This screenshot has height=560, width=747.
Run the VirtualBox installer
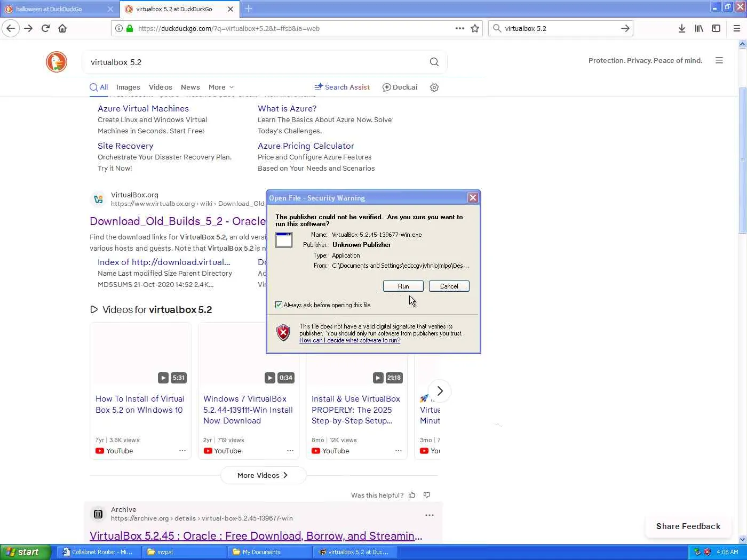pos(403,286)
